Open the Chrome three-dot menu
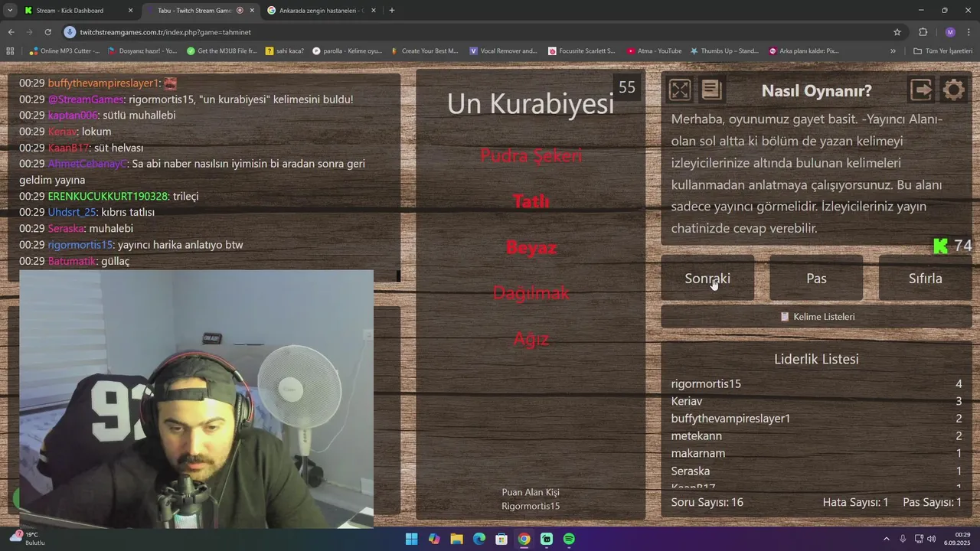This screenshot has width=980, height=551. coord(969,32)
